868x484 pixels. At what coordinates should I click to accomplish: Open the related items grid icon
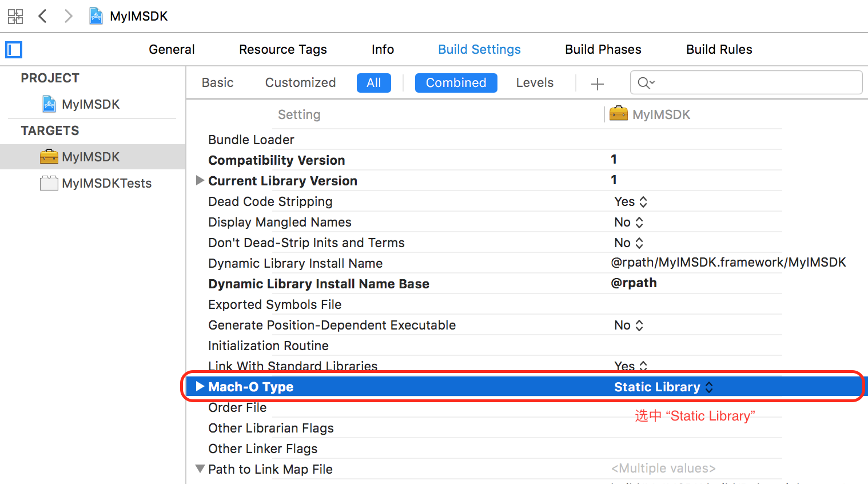15,16
